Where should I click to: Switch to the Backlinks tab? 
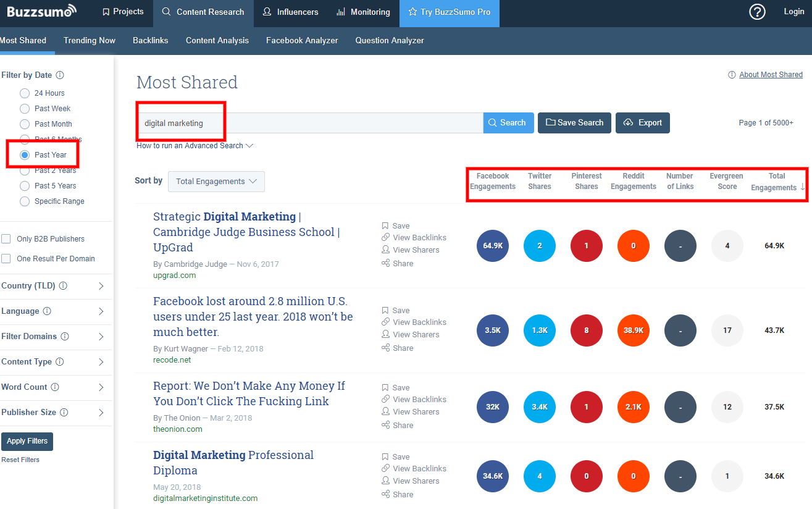(151, 40)
